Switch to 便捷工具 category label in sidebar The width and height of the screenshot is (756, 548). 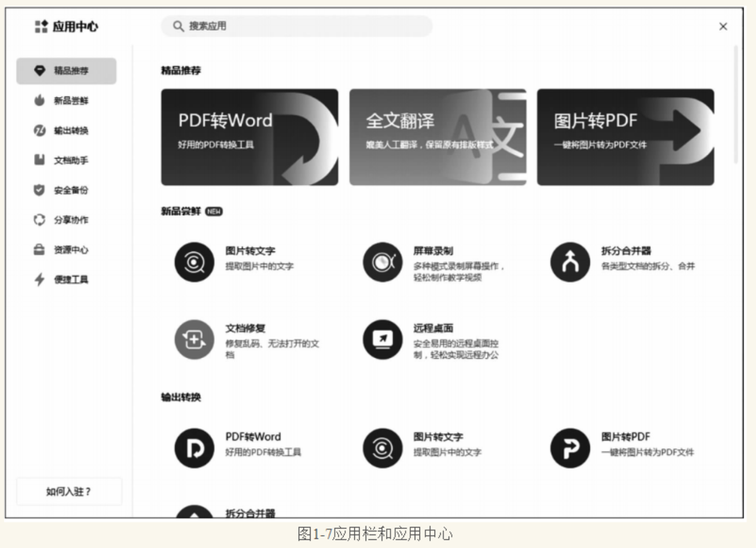[71, 279]
